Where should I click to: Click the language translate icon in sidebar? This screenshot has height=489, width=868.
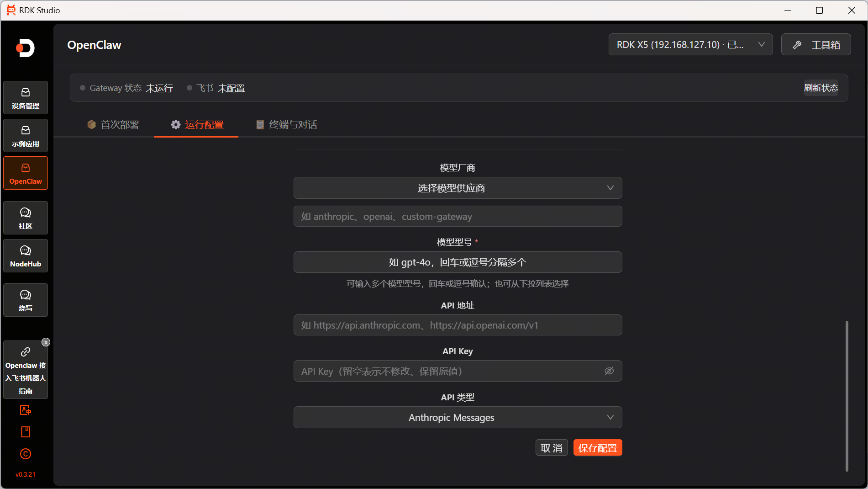[x=26, y=410]
